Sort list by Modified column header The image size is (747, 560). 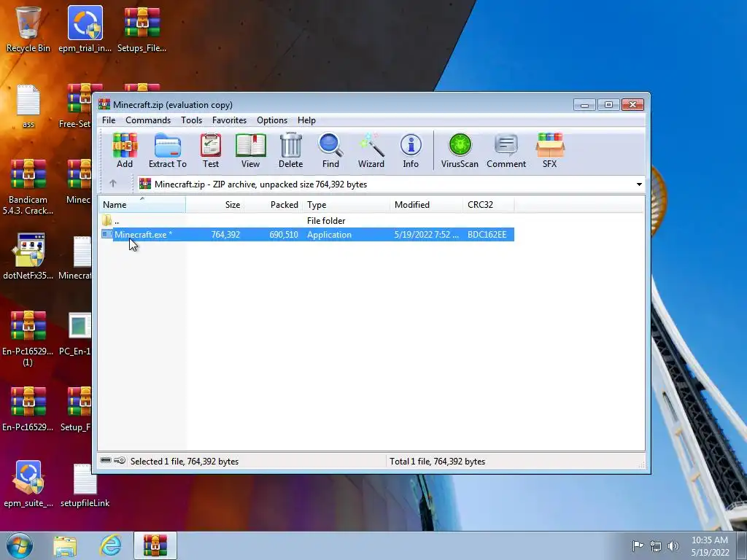426,205
